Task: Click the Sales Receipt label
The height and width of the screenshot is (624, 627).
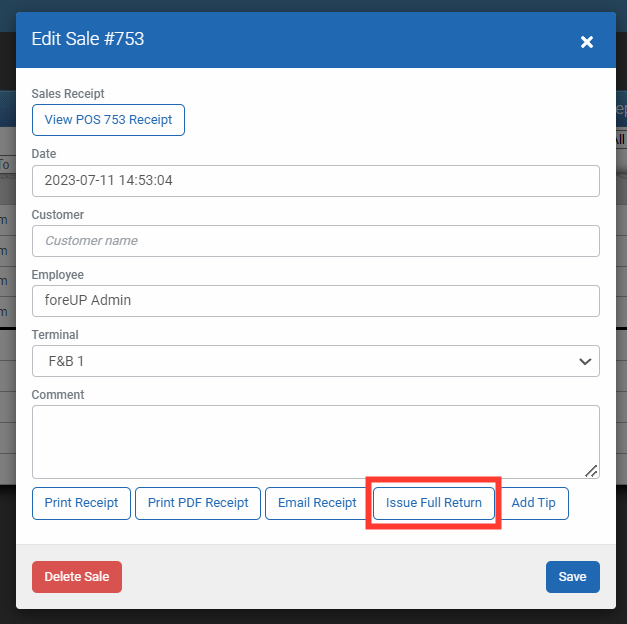Action: [x=68, y=94]
